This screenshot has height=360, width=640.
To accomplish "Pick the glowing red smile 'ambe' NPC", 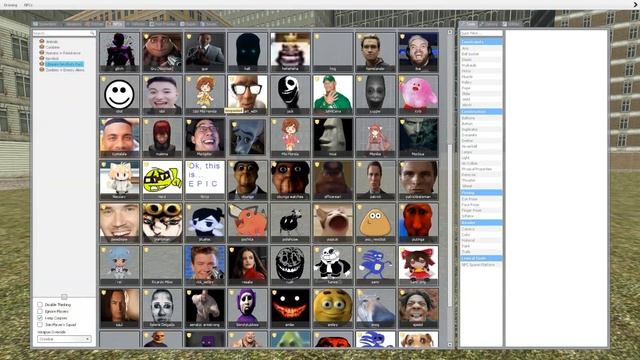I will (290, 308).
